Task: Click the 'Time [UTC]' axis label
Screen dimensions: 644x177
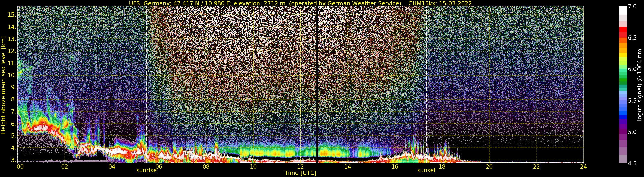Action: point(300,173)
